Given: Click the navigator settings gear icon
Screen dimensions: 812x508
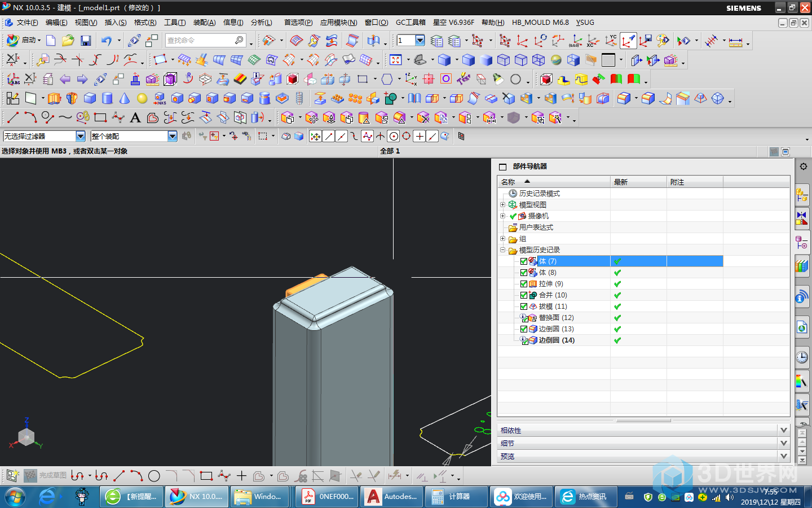Looking at the screenshot, I should click(804, 167).
